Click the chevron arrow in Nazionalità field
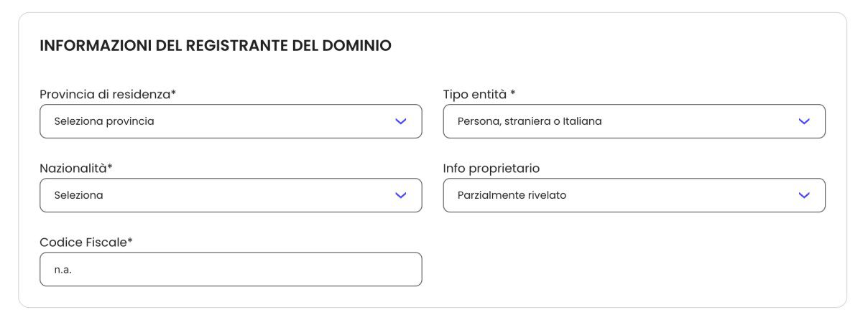Image resolution: width=868 pixels, height=320 pixels. 401,195
